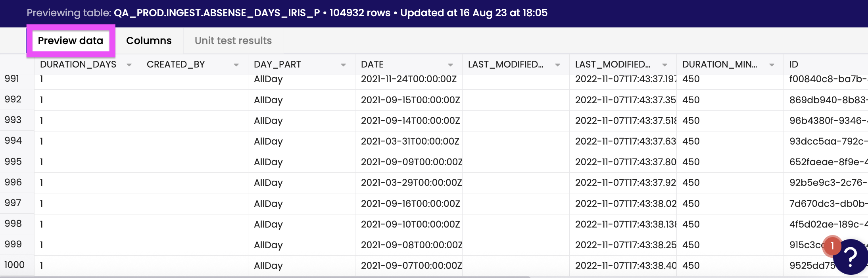Expand the CREATED_BY column menu arrow
The height and width of the screenshot is (278, 868).
click(x=236, y=65)
